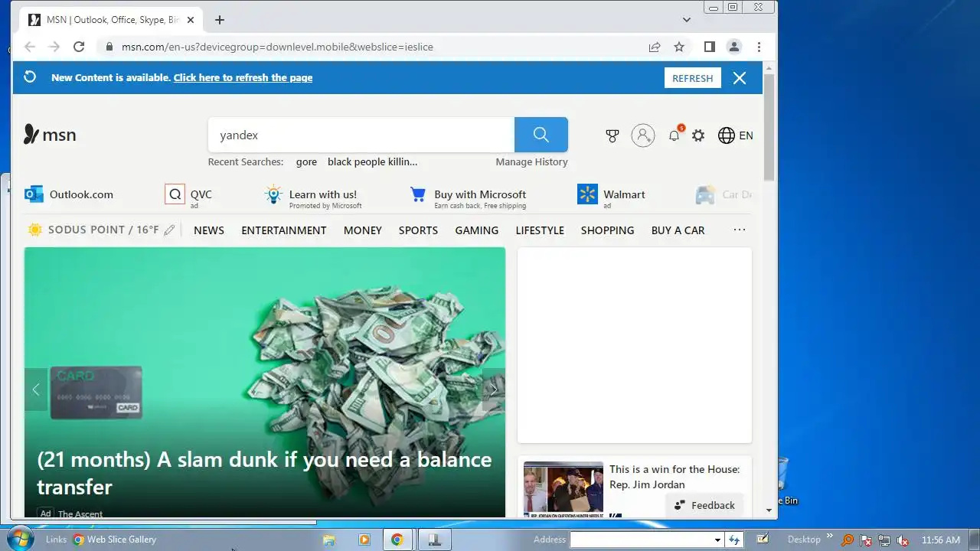Open the Walmart shortcut
980x551 pixels.
pos(612,196)
